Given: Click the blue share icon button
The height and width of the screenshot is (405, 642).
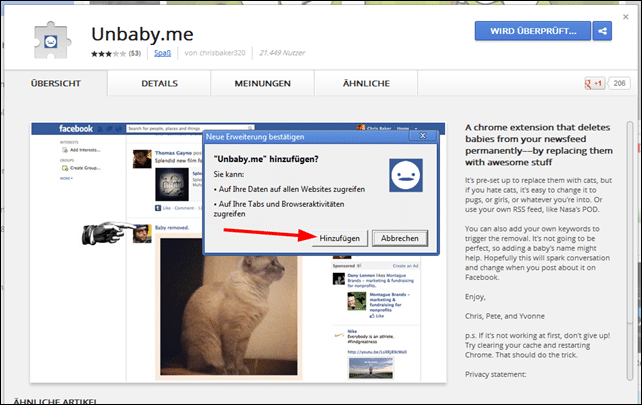Looking at the screenshot, I should pyautogui.click(x=602, y=31).
